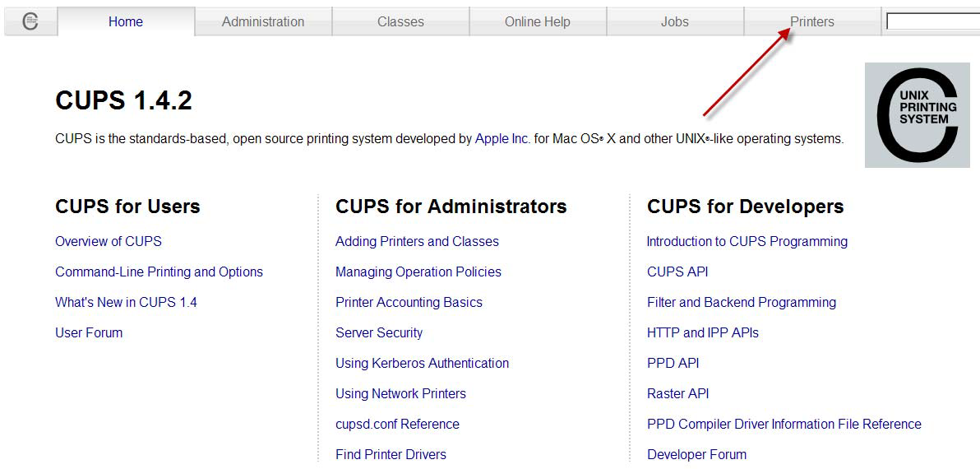
Task: Focus the search field in the navigation bar
Action: tap(932, 22)
